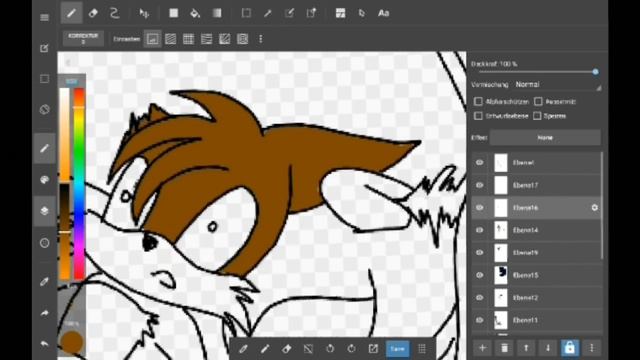The image size is (640, 360).
Task: Select the Move tool with arrow cursor
Action: click(x=144, y=13)
